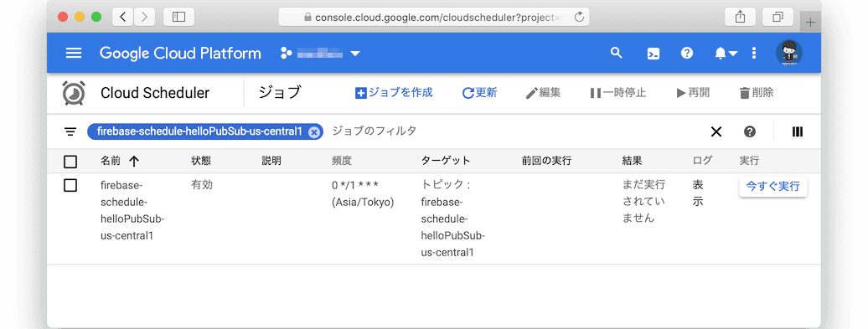Click 更新 refresh button
The image size is (868, 329).
point(479,93)
